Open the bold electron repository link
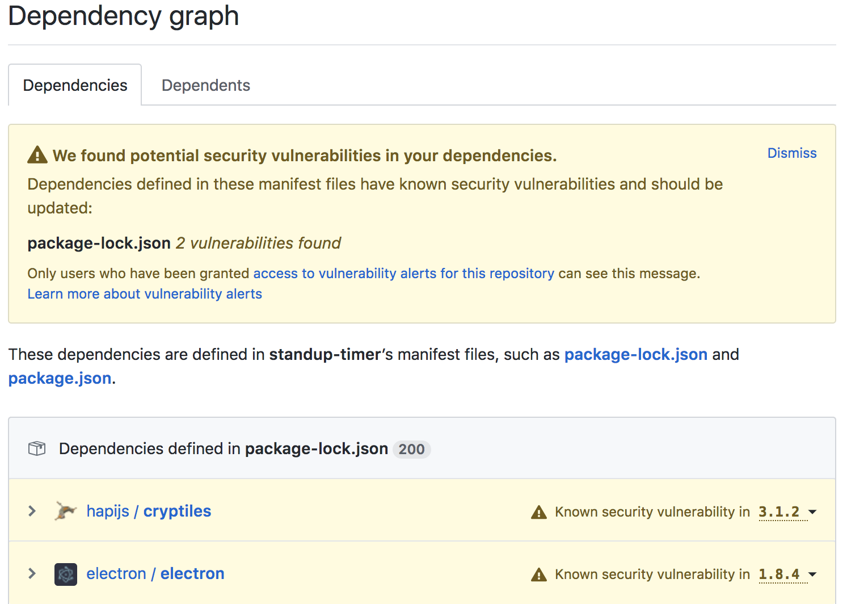This screenshot has width=868, height=604. pyautogui.click(x=192, y=573)
